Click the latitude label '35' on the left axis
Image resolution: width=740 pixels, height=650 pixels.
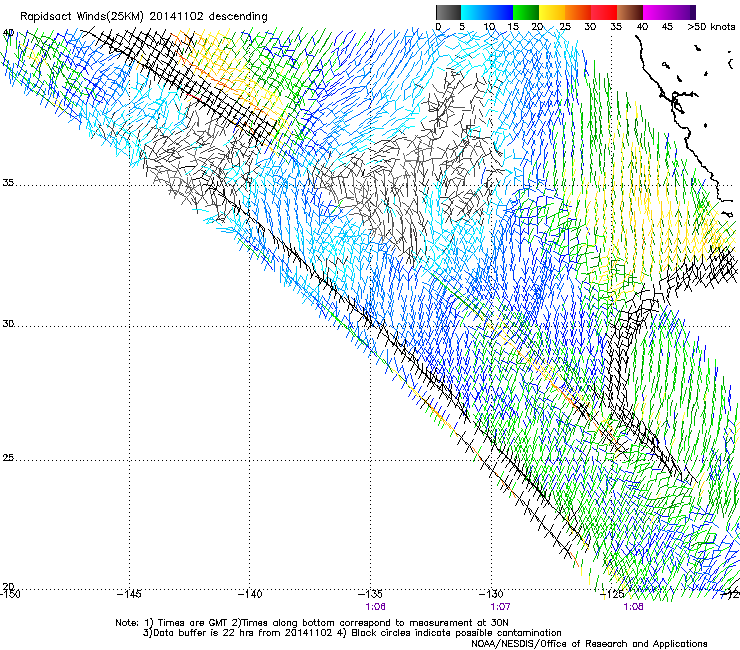(8, 182)
